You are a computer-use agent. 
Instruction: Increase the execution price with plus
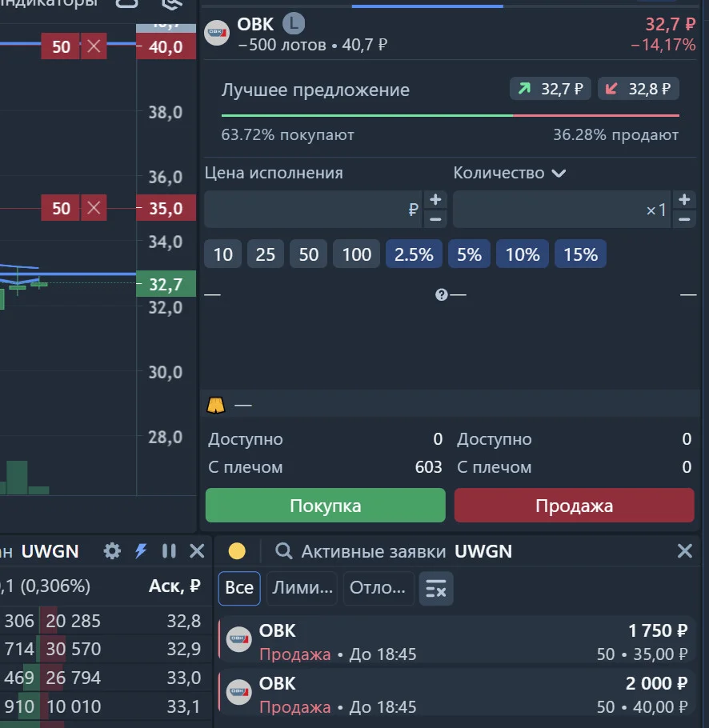point(435,200)
